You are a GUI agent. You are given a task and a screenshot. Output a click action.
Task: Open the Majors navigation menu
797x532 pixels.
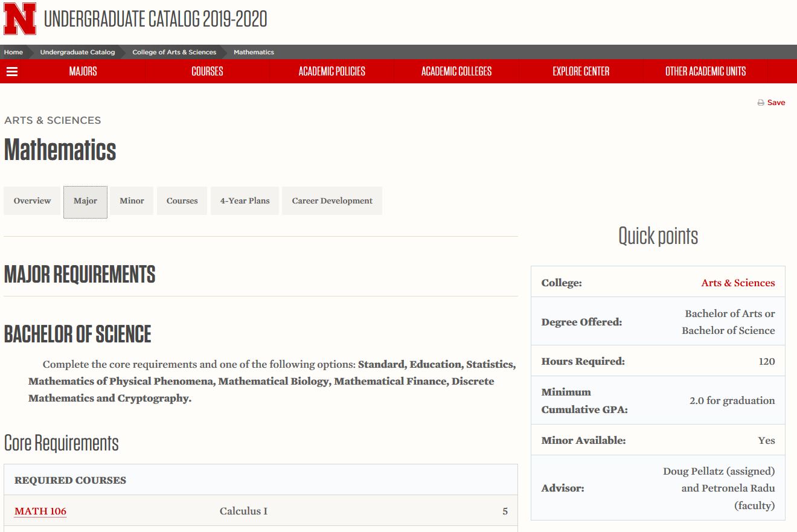(x=83, y=71)
